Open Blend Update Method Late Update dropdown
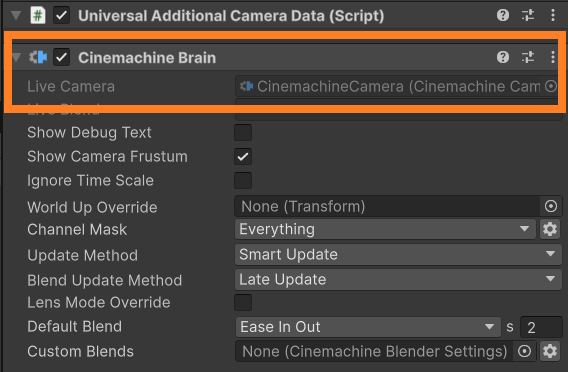 pyautogui.click(x=398, y=279)
